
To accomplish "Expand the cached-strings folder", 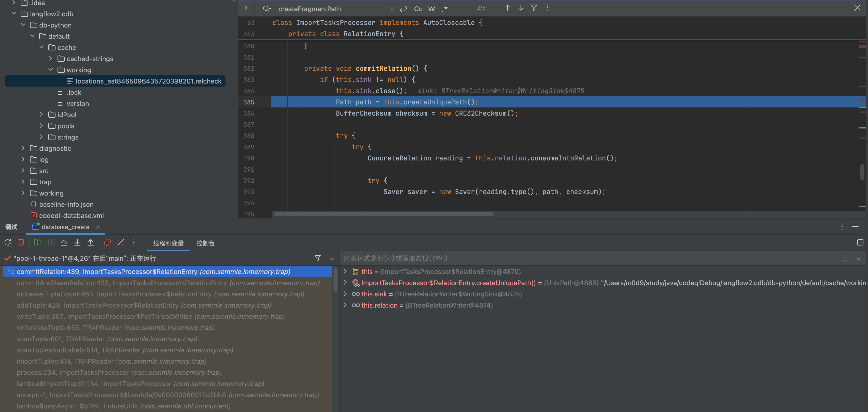I will tap(51, 59).
